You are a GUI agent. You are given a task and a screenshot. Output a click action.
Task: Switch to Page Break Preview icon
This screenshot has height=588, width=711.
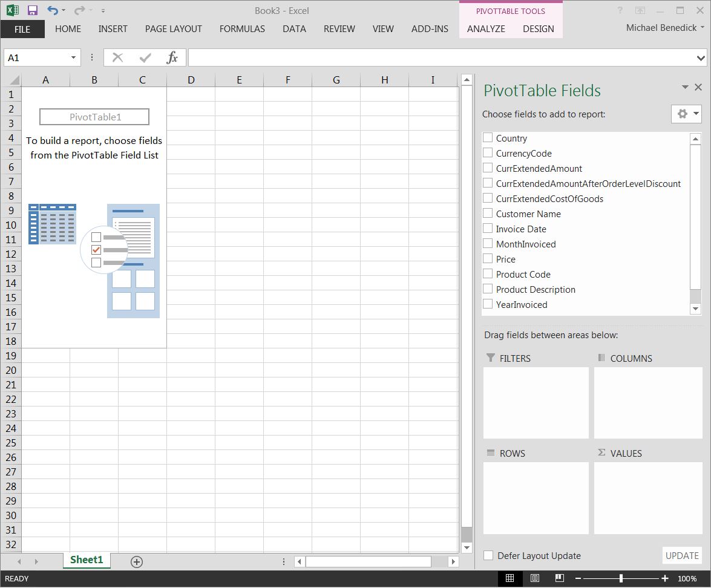coord(560,578)
